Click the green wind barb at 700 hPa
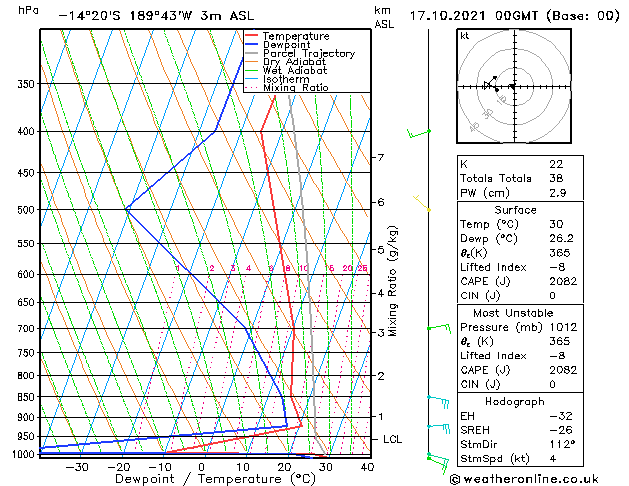629x486 pixels. pos(439,328)
